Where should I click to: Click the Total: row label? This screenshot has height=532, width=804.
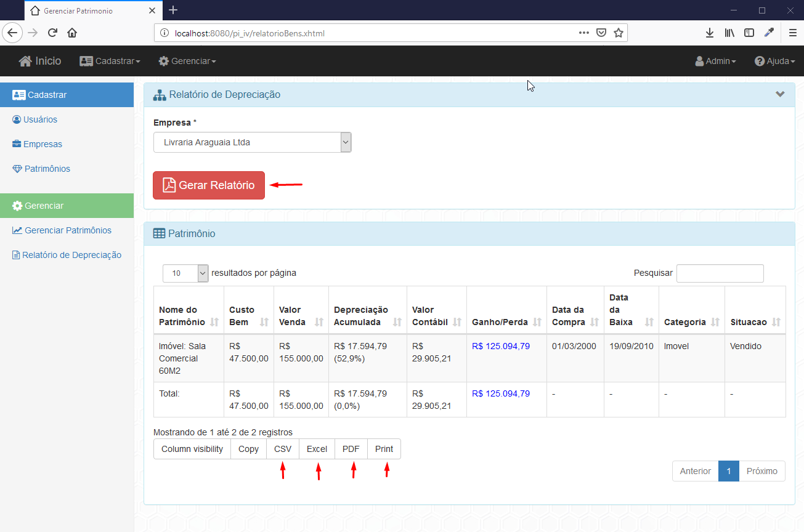pyautogui.click(x=169, y=393)
